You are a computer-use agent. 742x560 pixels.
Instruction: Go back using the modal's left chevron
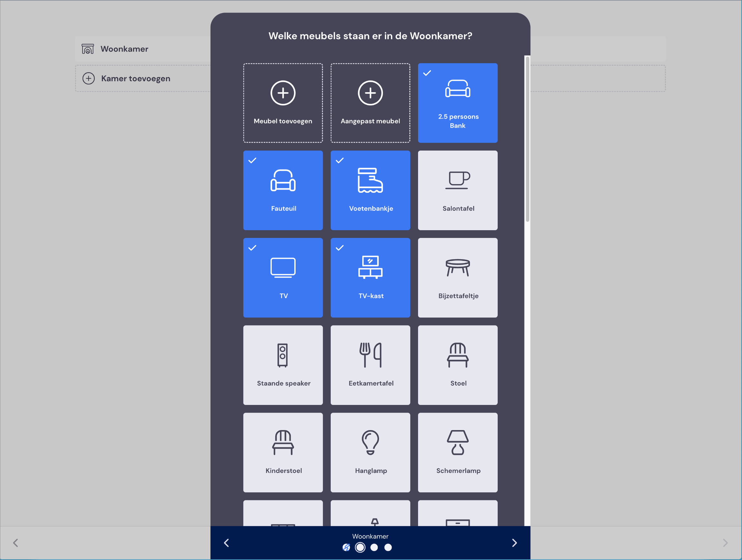[x=226, y=543]
